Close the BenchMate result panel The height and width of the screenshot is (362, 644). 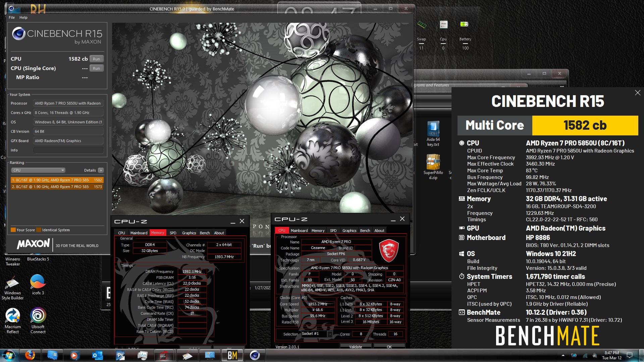[x=637, y=93]
